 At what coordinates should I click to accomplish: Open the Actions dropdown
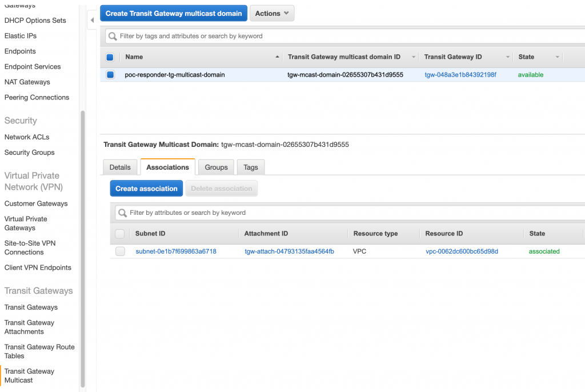[x=272, y=14]
